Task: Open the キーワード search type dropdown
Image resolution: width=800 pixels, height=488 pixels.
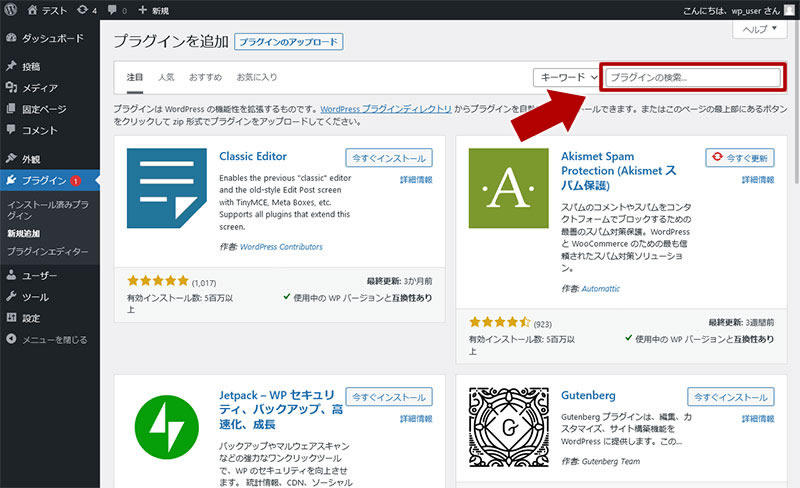Action: 566,78
